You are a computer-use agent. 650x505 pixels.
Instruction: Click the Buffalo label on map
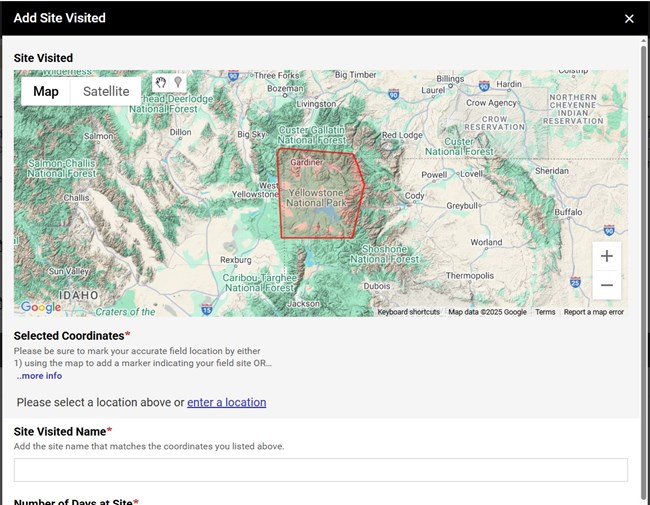point(568,212)
